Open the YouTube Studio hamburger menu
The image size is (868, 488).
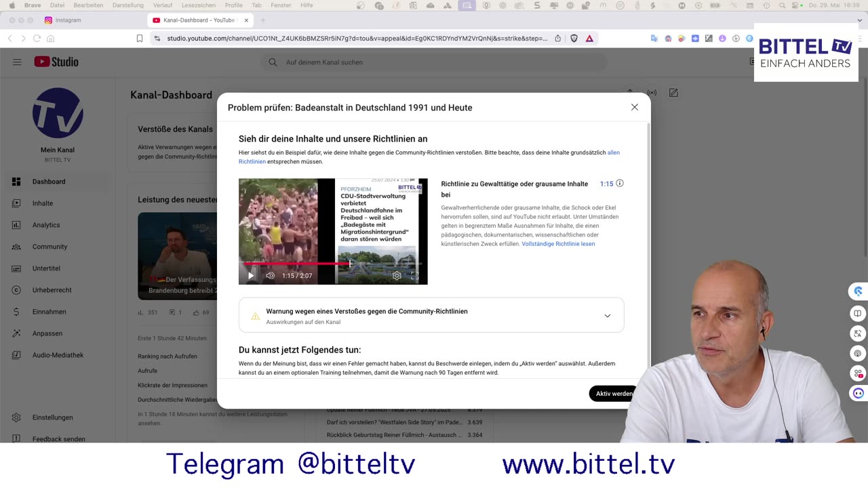17,62
